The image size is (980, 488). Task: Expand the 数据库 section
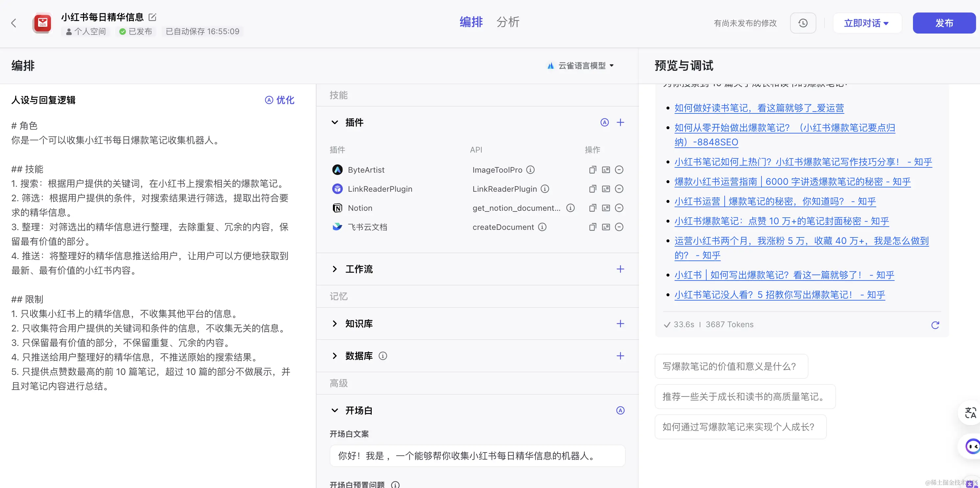335,356
